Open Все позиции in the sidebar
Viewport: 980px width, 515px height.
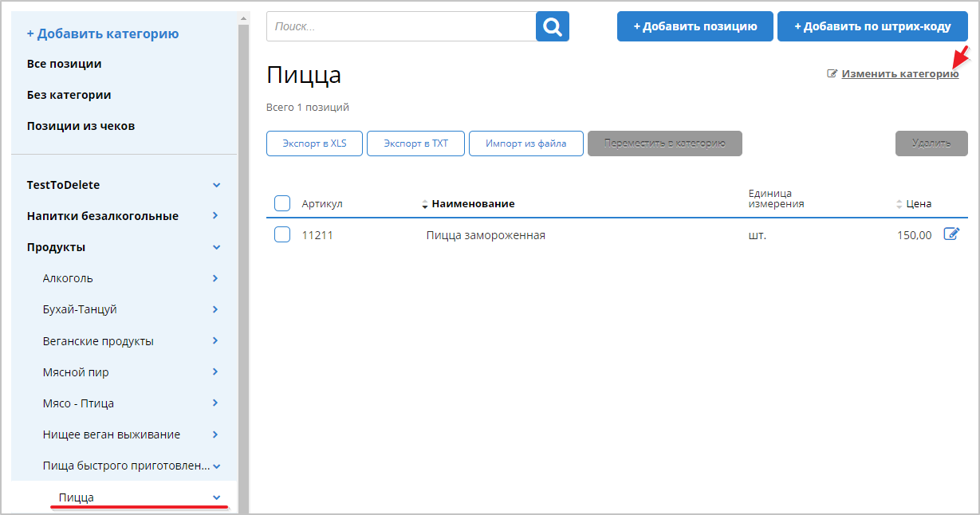coord(64,64)
